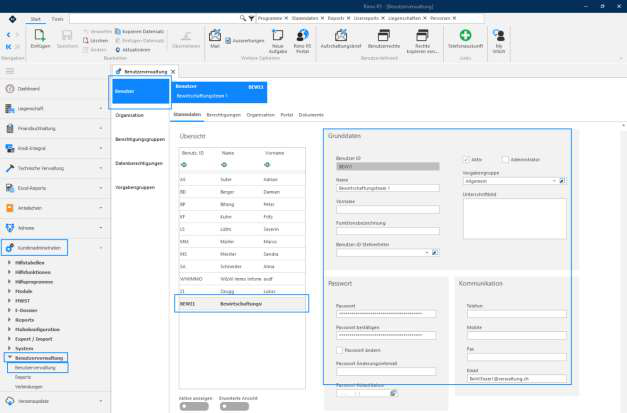The width and height of the screenshot is (627, 413).
Task: Click the calendar icon at Passwort Ablaufdatum
Action: click(393, 393)
